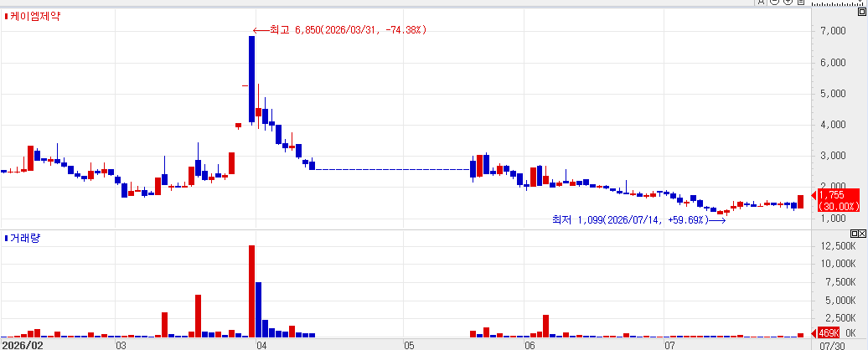Click the zoom-out minus icon in toolbar

pos(774,2)
